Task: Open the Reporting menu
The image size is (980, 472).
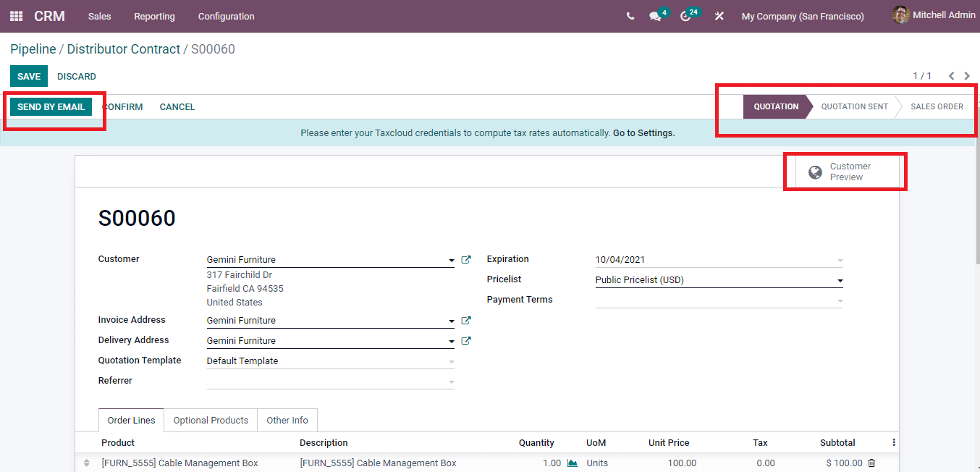Action: click(154, 16)
